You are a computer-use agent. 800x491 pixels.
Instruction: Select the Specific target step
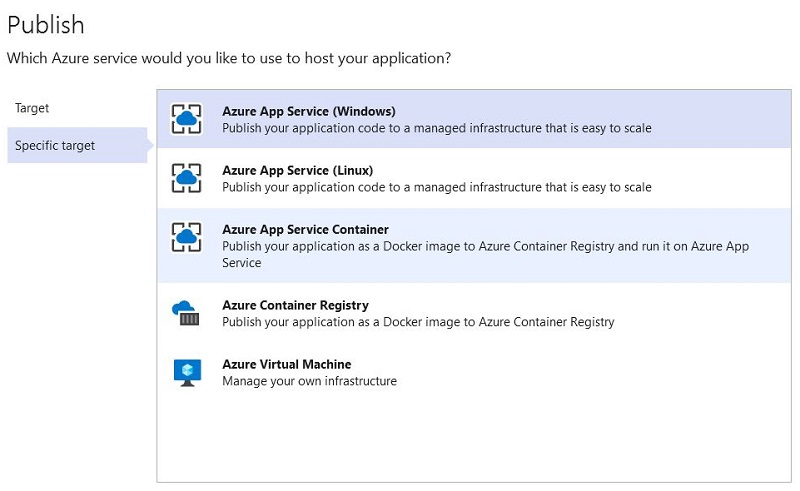[77, 145]
